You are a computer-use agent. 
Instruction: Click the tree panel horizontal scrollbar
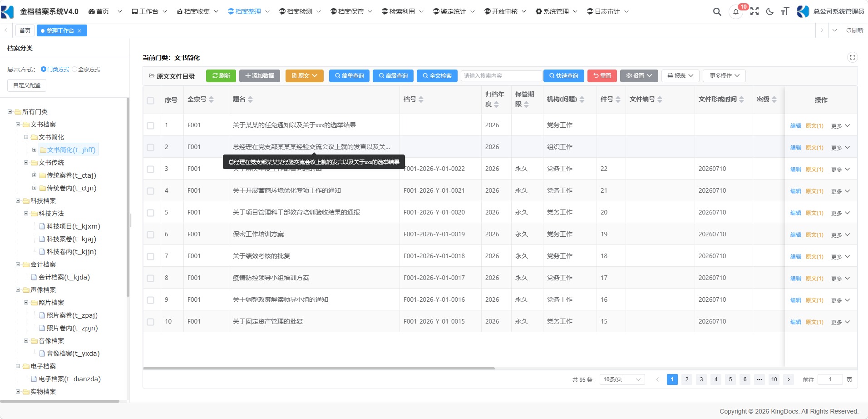click(x=59, y=401)
